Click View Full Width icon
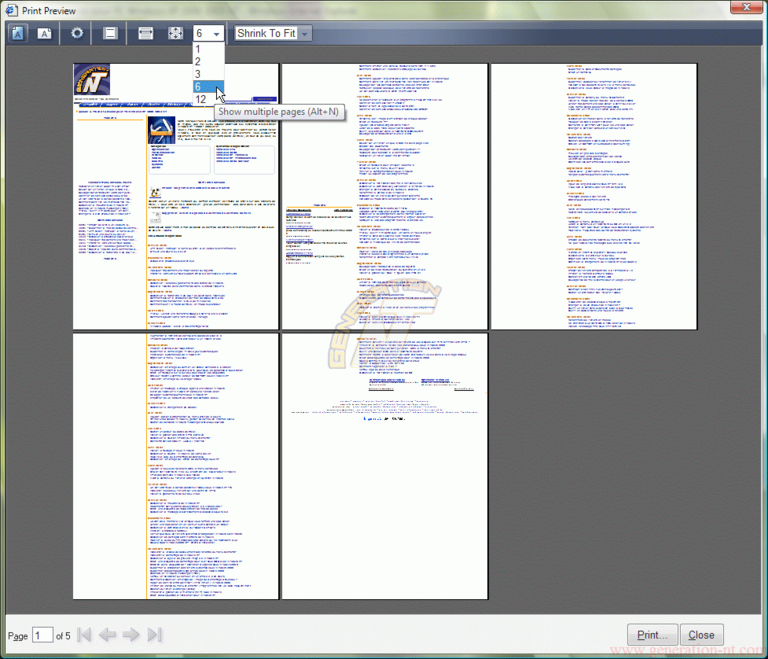This screenshot has width=768, height=659. click(145, 33)
